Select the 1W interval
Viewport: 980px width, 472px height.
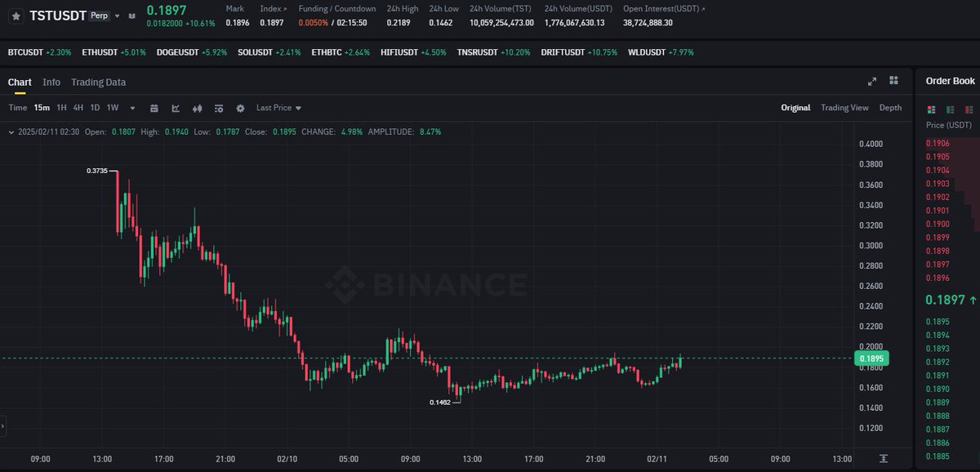pyautogui.click(x=113, y=108)
